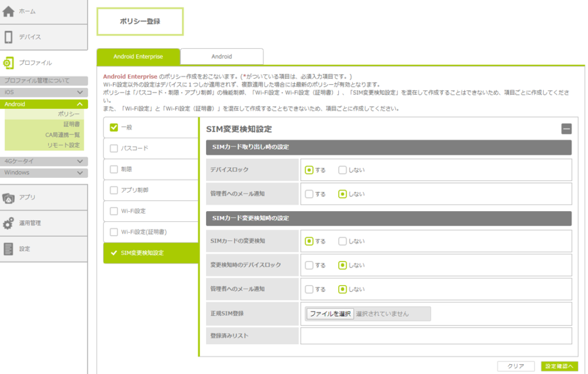Tick the Wi-Fi設定 checkbox
The image size is (588, 374).
click(x=114, y=211)
